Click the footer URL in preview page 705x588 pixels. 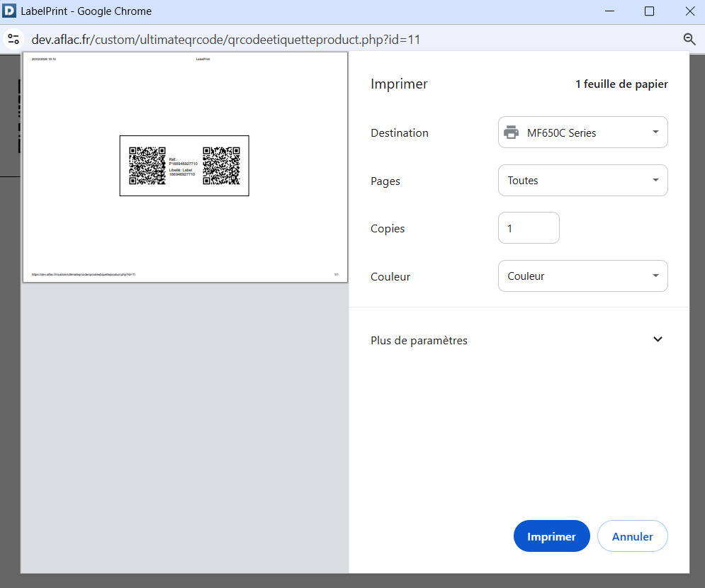pos(83,274)
